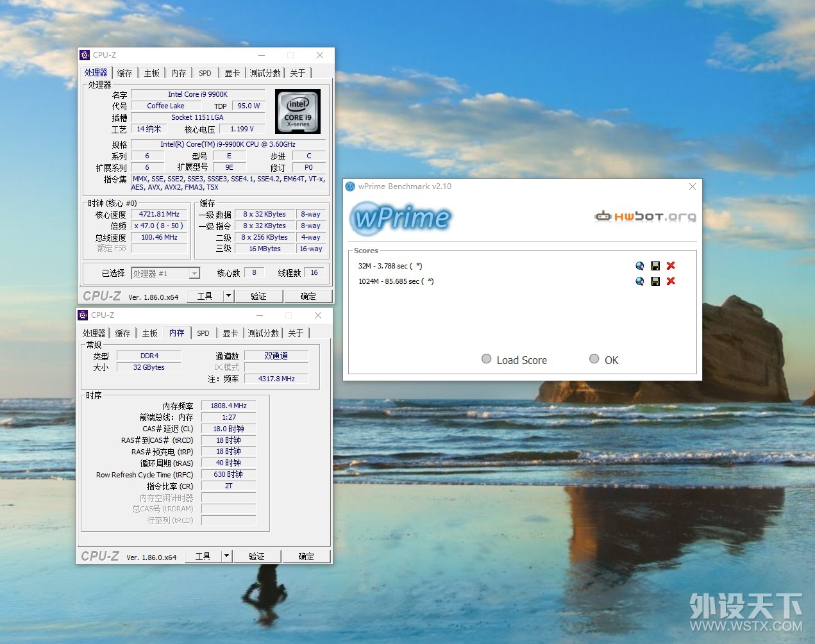Save the 1024M score via floppy icon
This screenshot has width=815, height=644.
click(x=655, y=281)
